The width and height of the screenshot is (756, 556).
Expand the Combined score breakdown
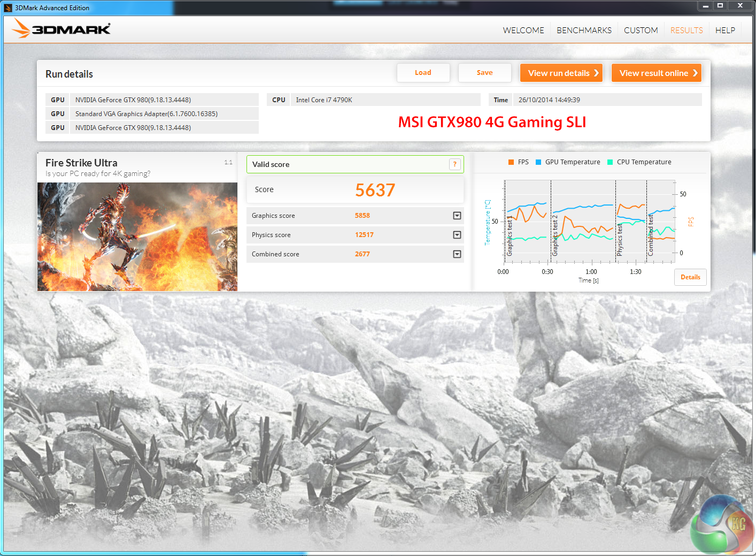(x=457, y=254)
